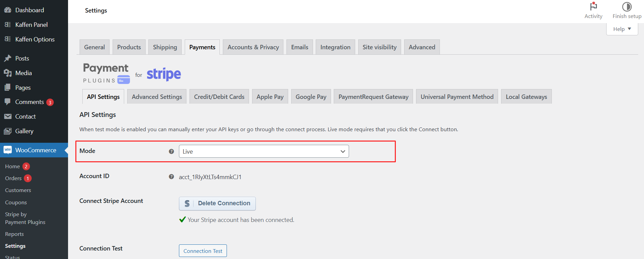Open the Google Pay sub-tab

pos(311,97)
